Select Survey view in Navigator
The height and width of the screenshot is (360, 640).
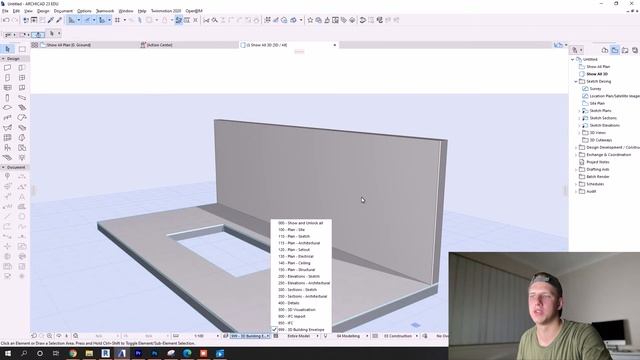[x=595, y=89]
